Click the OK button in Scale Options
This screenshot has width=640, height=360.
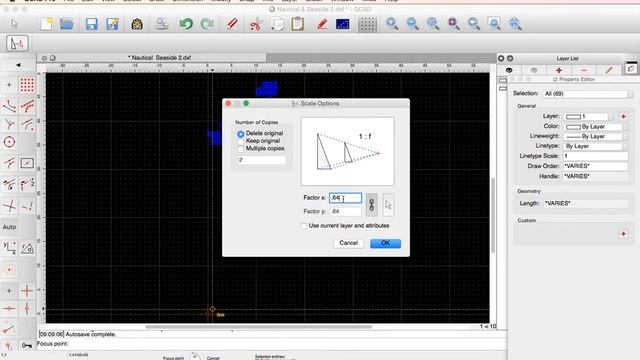(x=385, y=243)
